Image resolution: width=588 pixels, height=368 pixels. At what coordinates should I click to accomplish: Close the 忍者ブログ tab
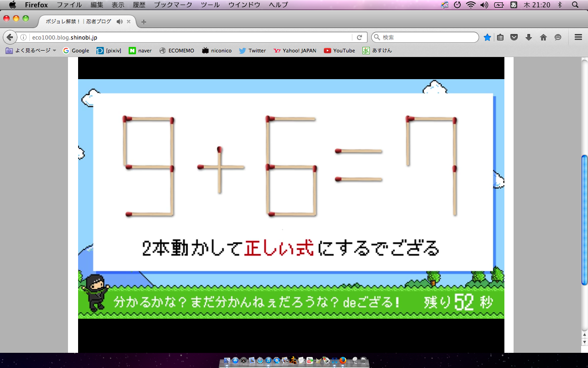[x=129, y=22]
